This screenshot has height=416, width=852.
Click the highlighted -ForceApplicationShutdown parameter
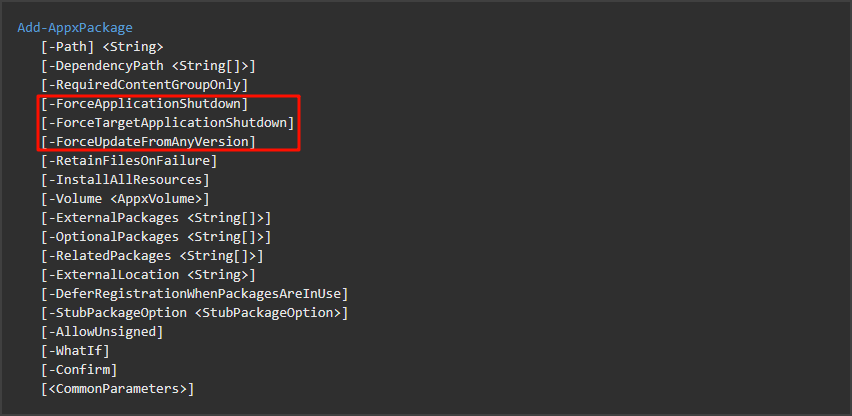[144, 104]
